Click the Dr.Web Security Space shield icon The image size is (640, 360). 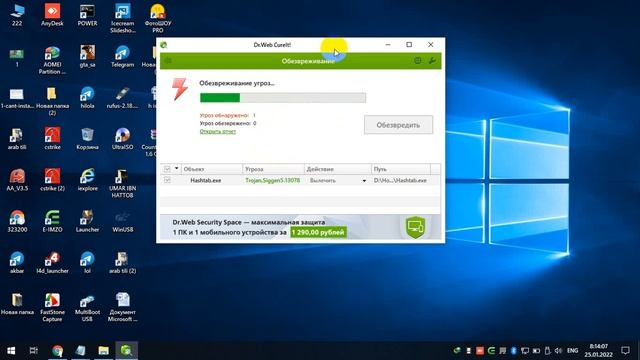(416, 227)
